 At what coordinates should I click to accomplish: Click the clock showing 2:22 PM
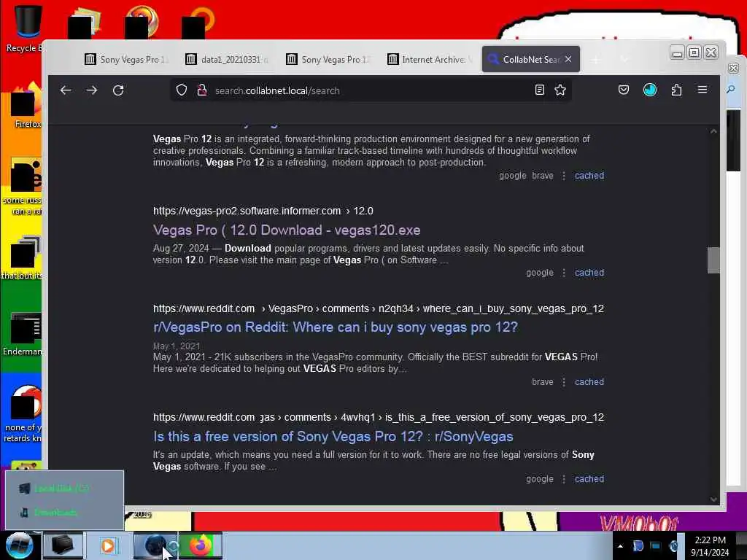click(x=710, y=545)
